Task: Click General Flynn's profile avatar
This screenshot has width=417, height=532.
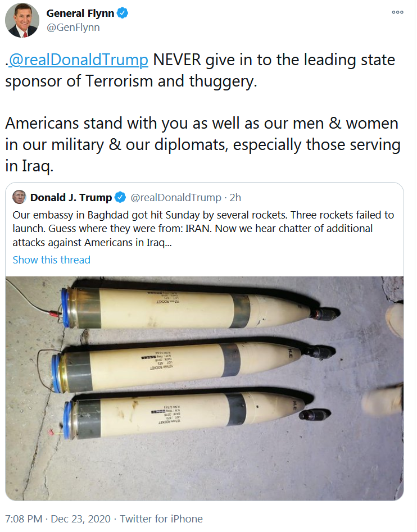Action: click(x=22, y=20)
